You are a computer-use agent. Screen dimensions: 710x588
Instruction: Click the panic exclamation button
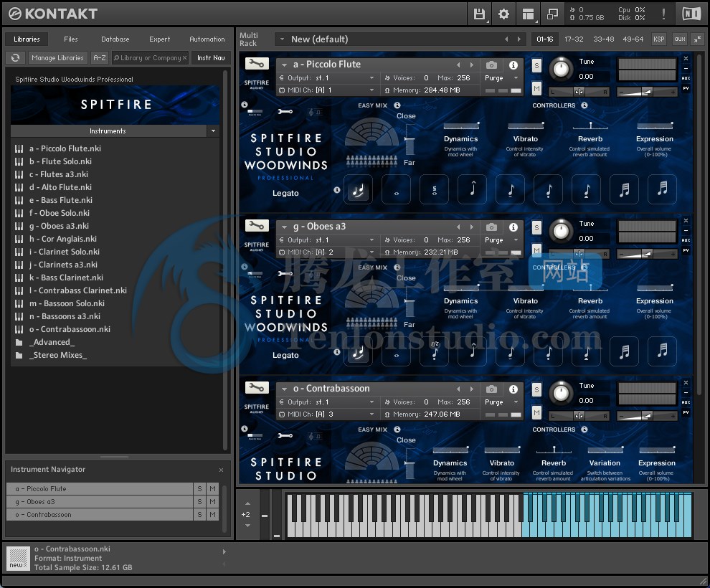(x=663, y=14)
